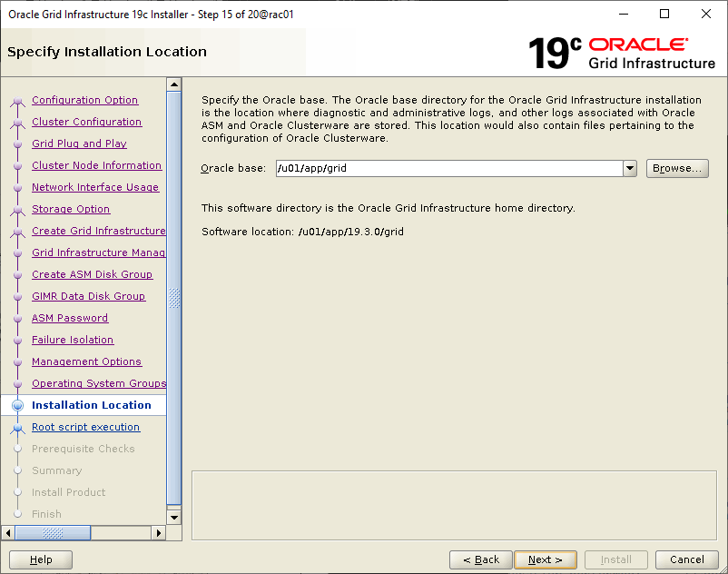
Task: Open the Failure Isolation step
Action: click(x=73, y=340)
